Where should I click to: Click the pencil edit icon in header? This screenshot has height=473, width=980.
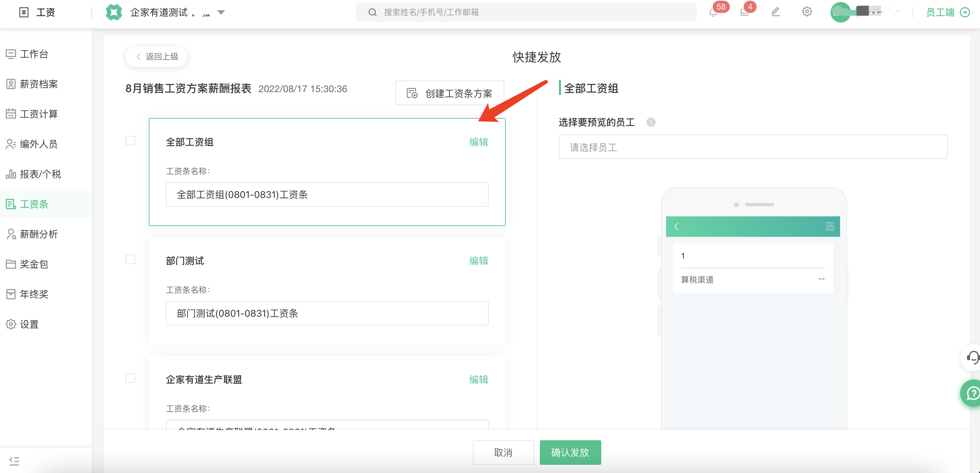(x=776, y=12)
